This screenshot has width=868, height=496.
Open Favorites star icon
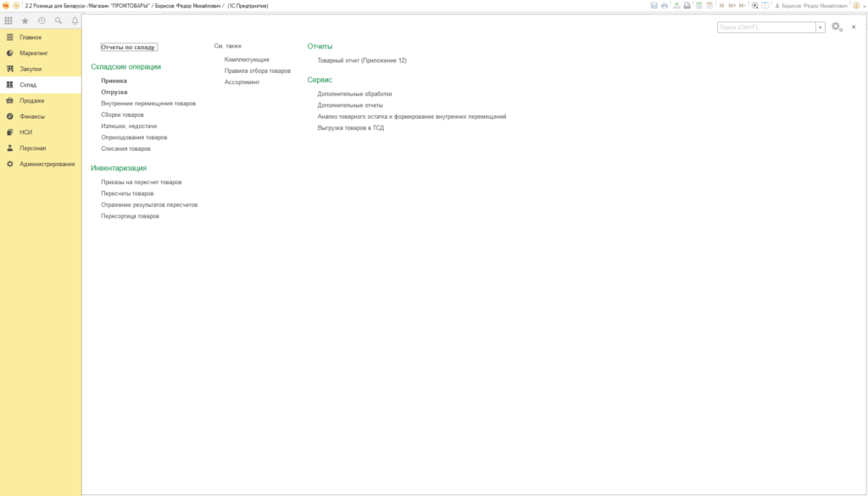tap(25, 20)
